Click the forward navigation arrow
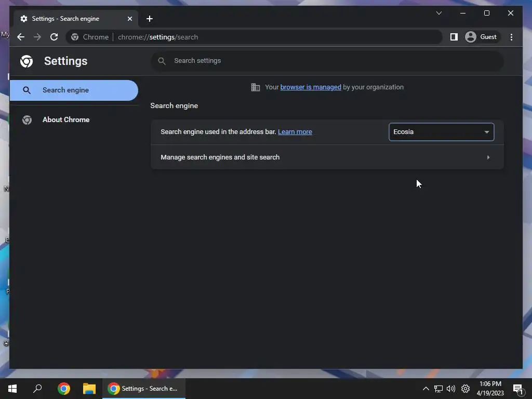Viewport: 532px width, 399px height. pyautogui.click(x=37, y=37)
